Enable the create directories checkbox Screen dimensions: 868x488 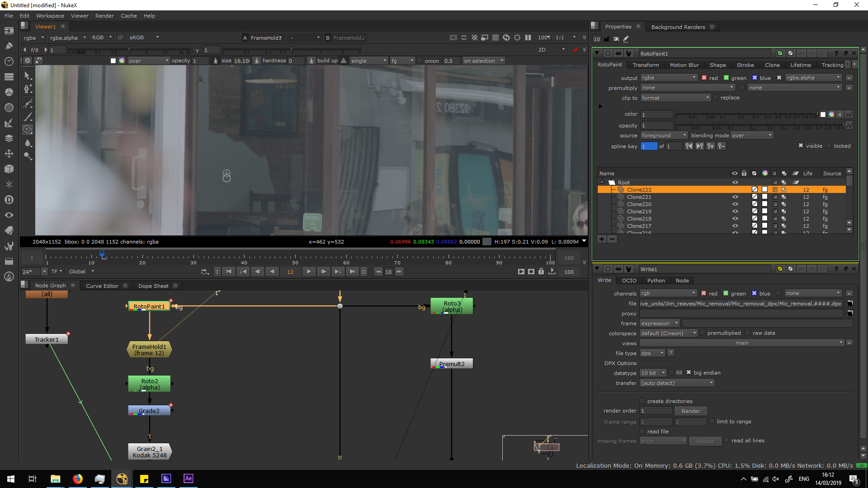[x=642, y=401]
